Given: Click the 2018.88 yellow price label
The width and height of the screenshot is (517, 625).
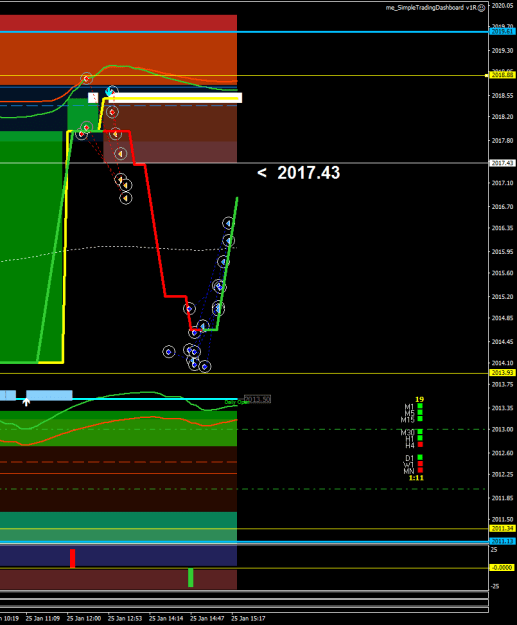Looking at the screenshot, I should [x=502, y=75].
